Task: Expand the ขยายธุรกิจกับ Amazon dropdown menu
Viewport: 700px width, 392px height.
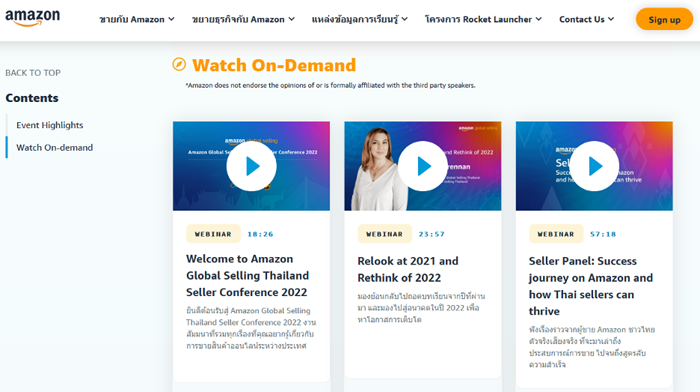Action: [243, 19]
